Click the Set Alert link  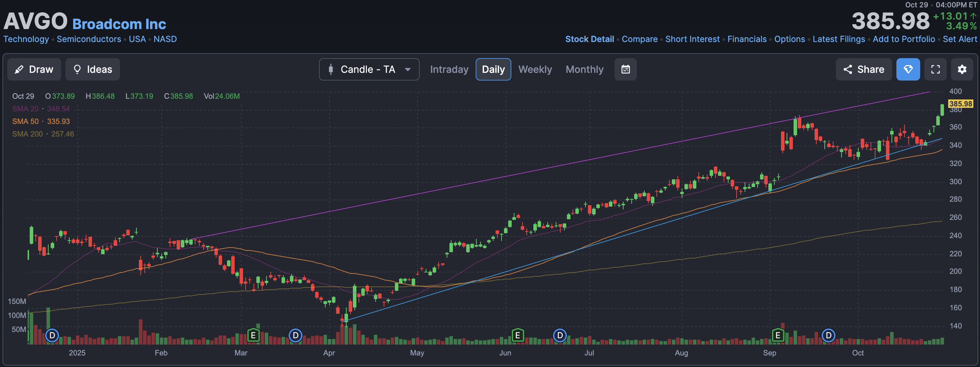[x=960, y=39]
